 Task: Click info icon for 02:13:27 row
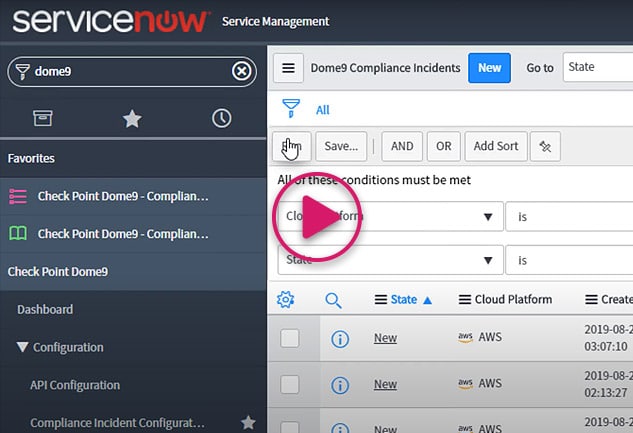pos(340,385)
